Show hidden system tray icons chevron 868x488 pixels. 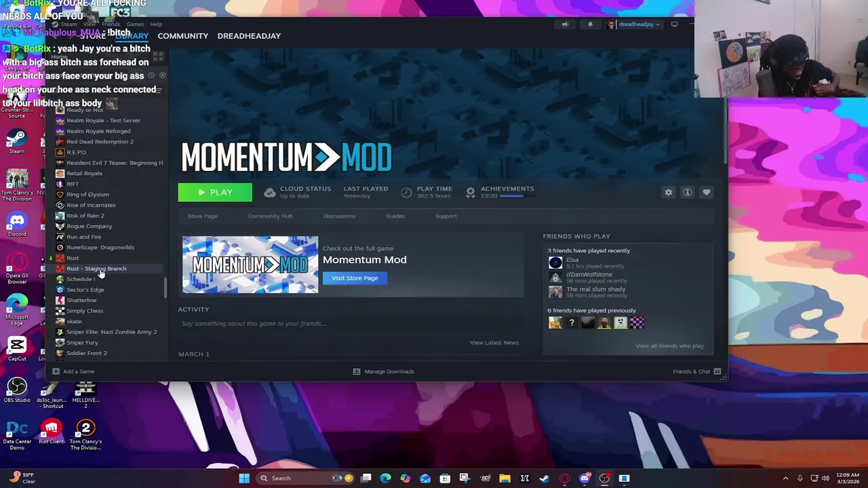pyautogui.click(x=785, y=479)
